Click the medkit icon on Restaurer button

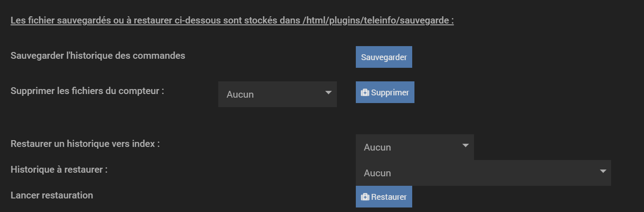(365, 197)
